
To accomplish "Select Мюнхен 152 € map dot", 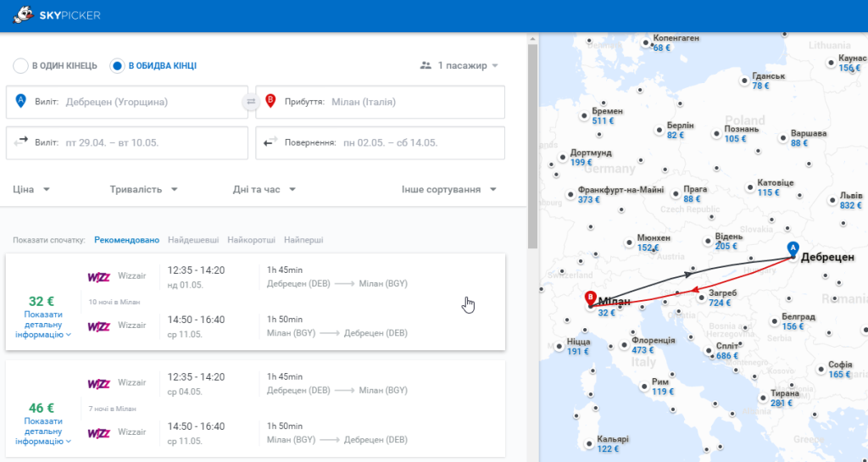I will pyautogui.click(x=629, y=242).
